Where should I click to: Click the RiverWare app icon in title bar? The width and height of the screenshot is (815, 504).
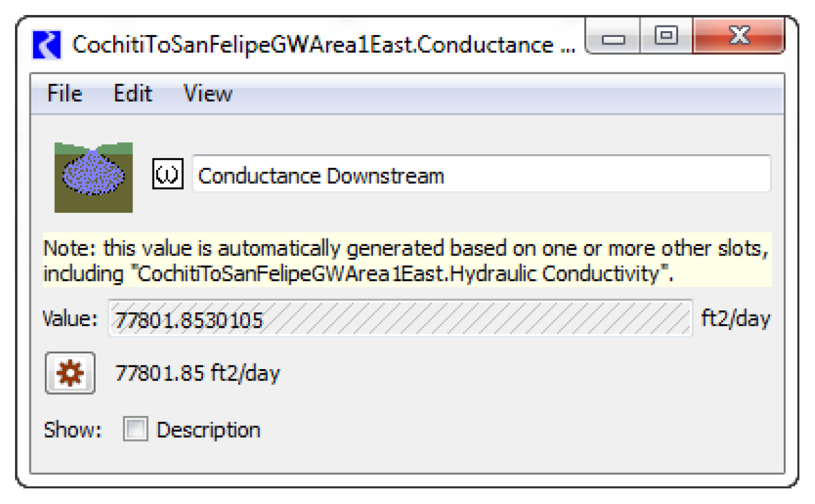47,46
